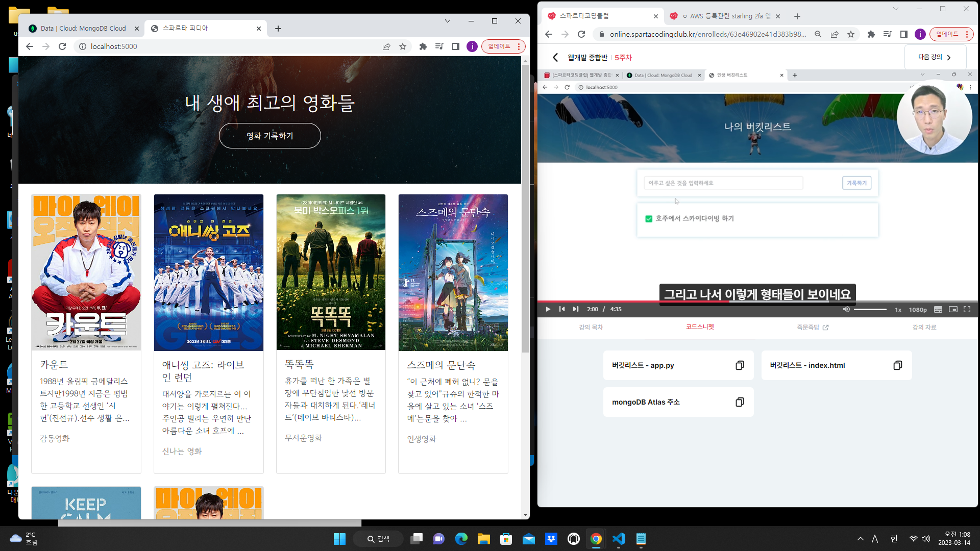980x551 pixels.
Task: Zoom icon in right browser address bar
Action: click(x=818, y=34)
